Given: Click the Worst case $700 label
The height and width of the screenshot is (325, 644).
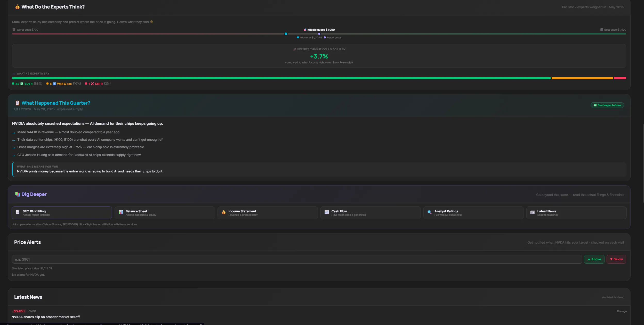Looking at the screenshot, I should point(25,30).
